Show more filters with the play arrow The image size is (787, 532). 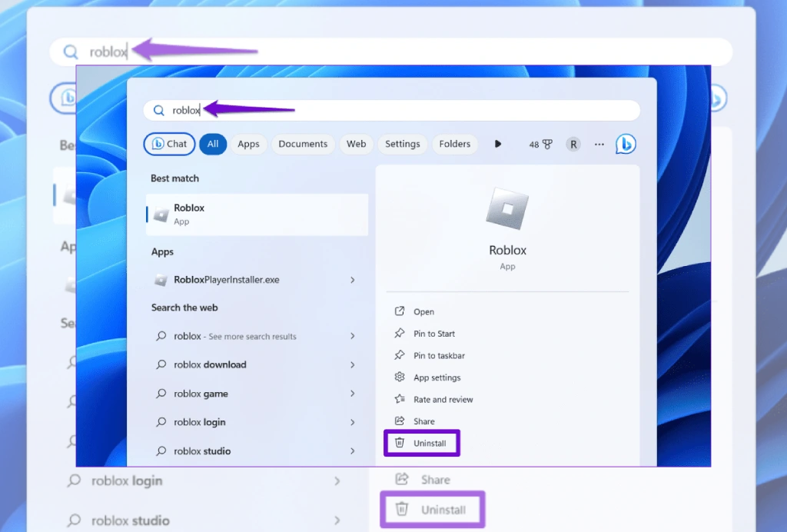tap(498, 144)
